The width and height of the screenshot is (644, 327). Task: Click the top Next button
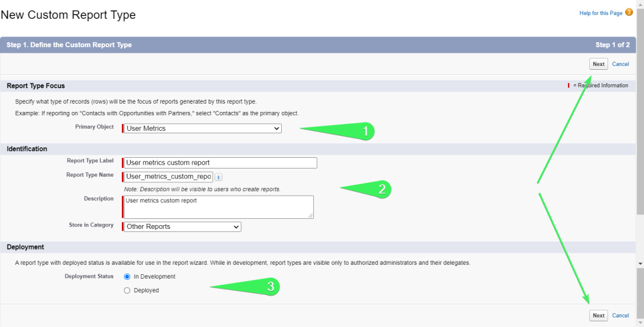pos(599,64)
